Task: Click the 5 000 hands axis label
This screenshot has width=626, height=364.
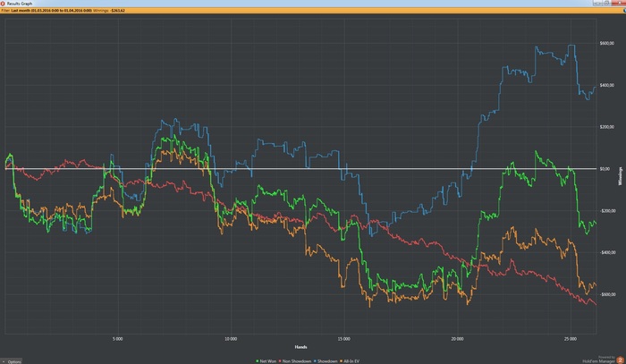Action: [118, 339]
